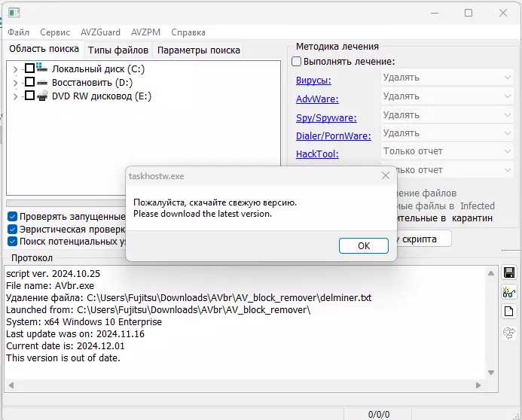The image size is (522, 420).
Task: Click the grayed-out arrows icon below the page icon
Action: pos(509,332)
